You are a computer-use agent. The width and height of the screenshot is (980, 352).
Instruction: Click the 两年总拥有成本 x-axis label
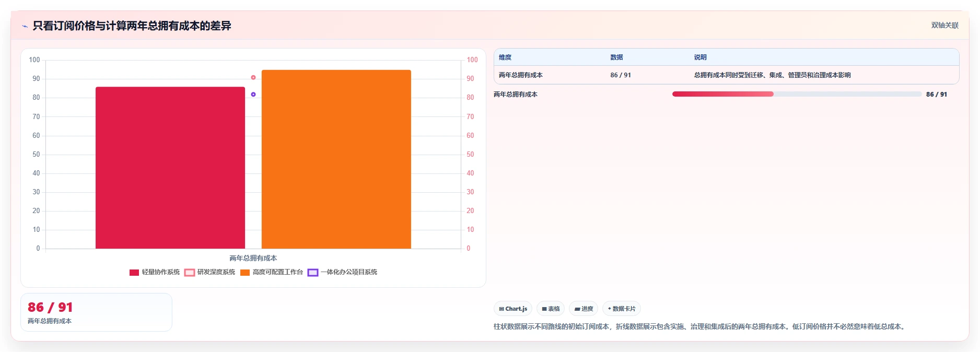pos(253,258)
